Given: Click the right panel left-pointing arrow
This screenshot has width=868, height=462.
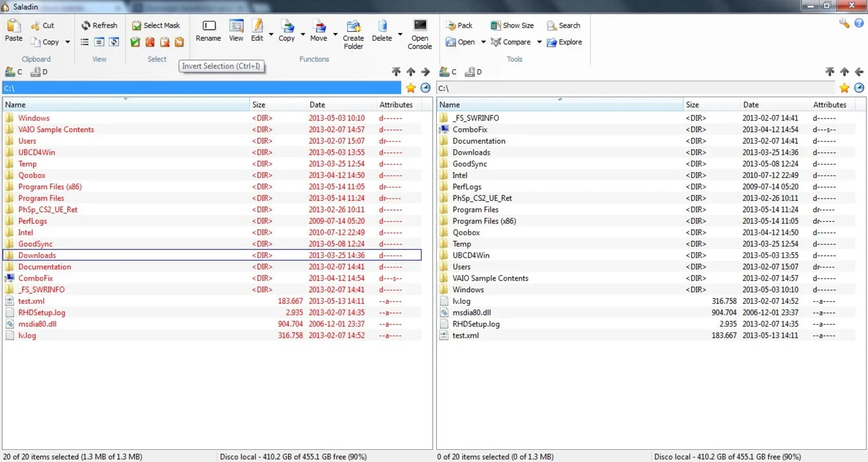Looking at the screenshot, I should click(859, 72).
